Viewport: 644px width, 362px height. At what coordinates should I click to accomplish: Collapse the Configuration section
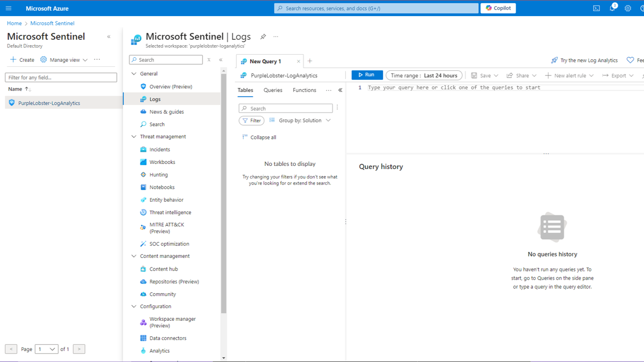(x=134, y=306)
